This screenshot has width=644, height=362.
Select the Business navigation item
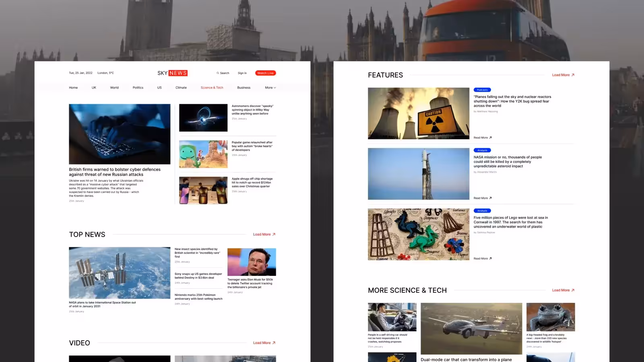point(244,88)
